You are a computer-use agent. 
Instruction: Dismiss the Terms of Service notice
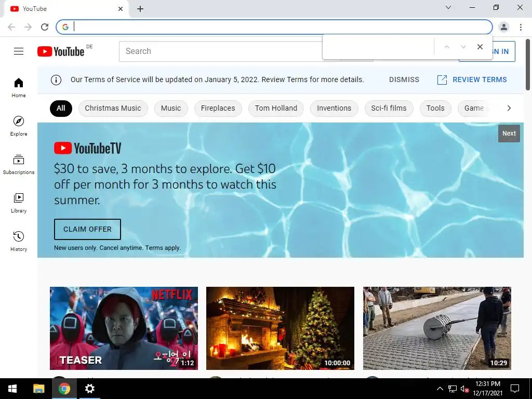tap(404, 79)
